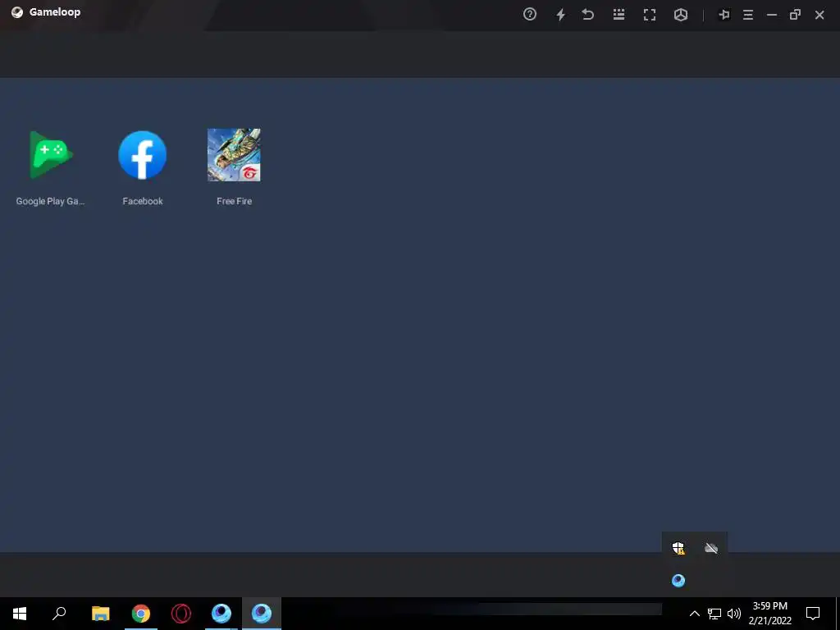
Task: Click the back arrow icon in Gameloop toolbar
Action: pos(588,15)
